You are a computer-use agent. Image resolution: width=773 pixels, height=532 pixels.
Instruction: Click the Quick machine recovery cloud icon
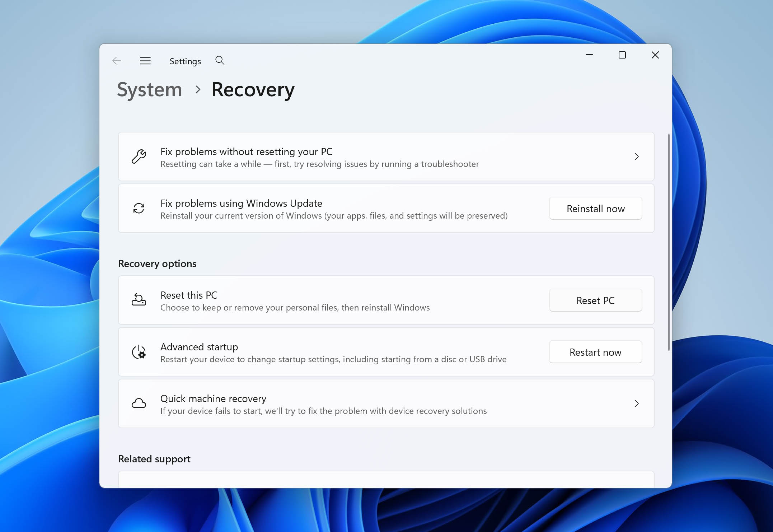(140, 403)
